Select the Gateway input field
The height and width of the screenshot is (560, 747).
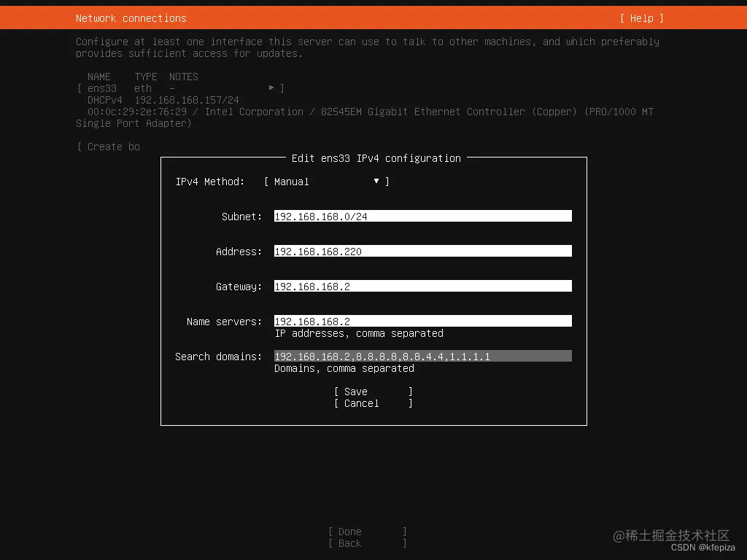(422, 286)
